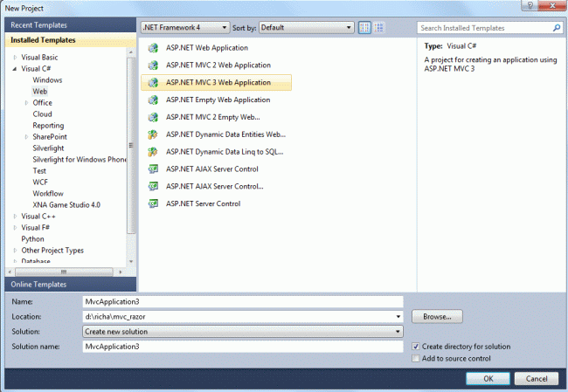Click the ASP.NET AJAX Server Control icon
The height and width of the screenshot is (392, 568).
(153, 169)
